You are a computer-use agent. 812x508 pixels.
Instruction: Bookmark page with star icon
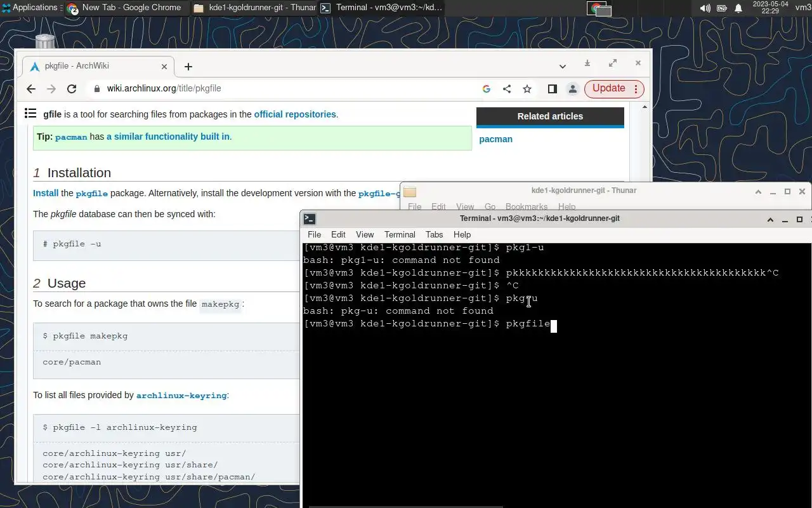pyautogui.click(x=527, y=89)
